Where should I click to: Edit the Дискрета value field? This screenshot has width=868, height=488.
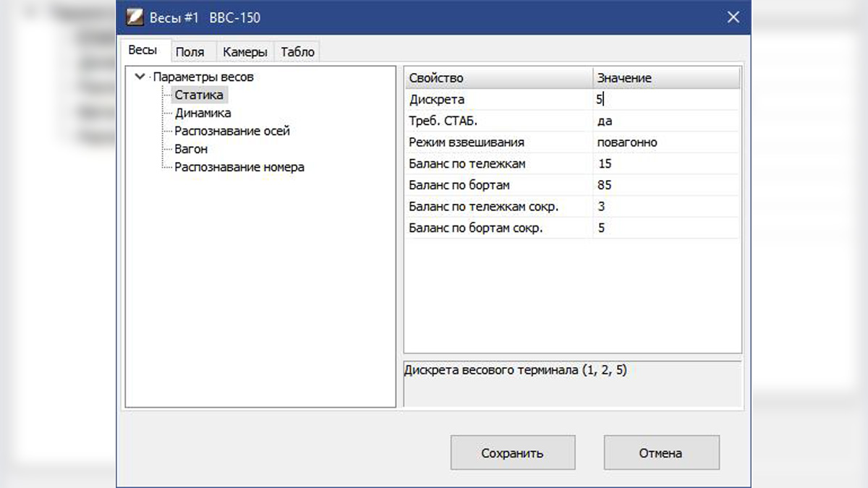(665, 100)
